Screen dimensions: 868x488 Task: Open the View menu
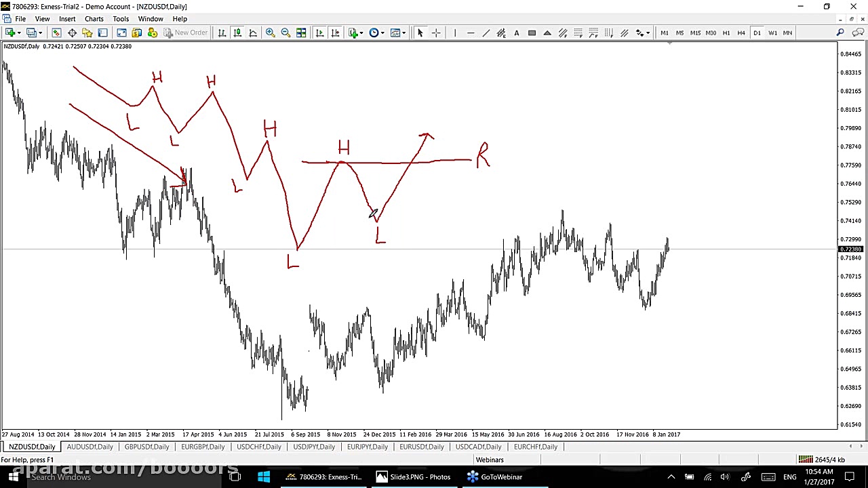42,19
